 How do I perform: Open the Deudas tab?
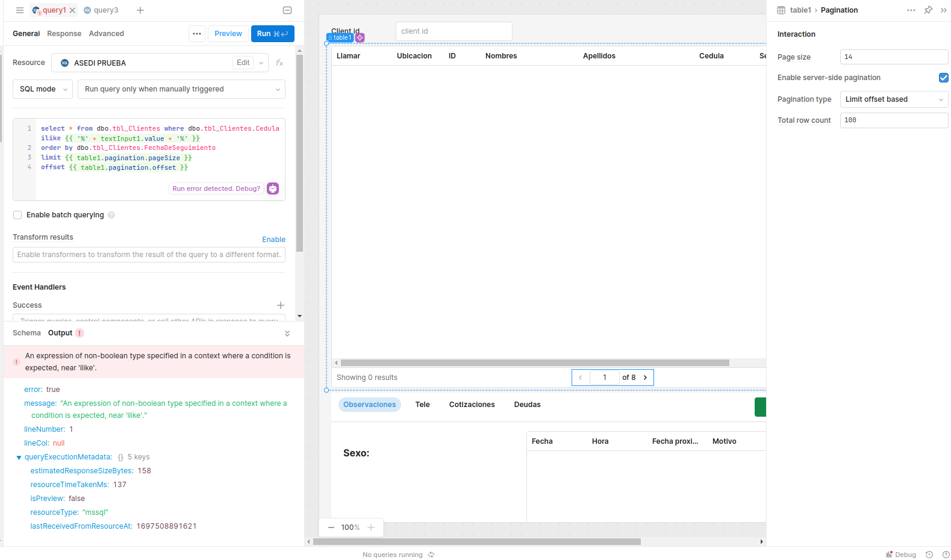pos(528,405)
